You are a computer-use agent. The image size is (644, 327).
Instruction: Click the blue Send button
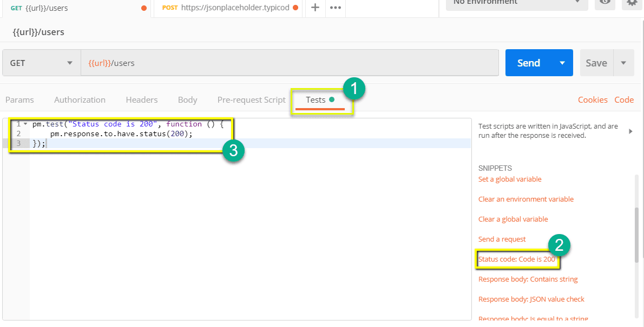(x=528, y=63)
